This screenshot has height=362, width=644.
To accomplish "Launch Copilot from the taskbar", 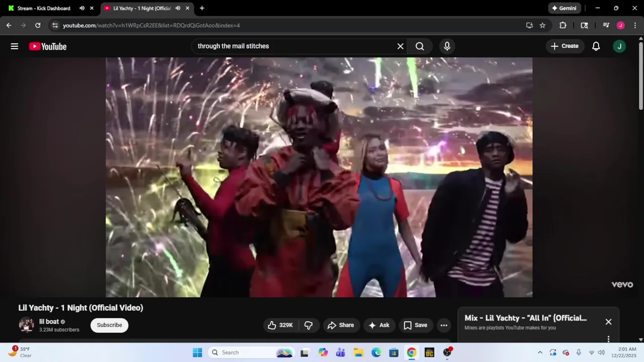I will click(323, 352).
